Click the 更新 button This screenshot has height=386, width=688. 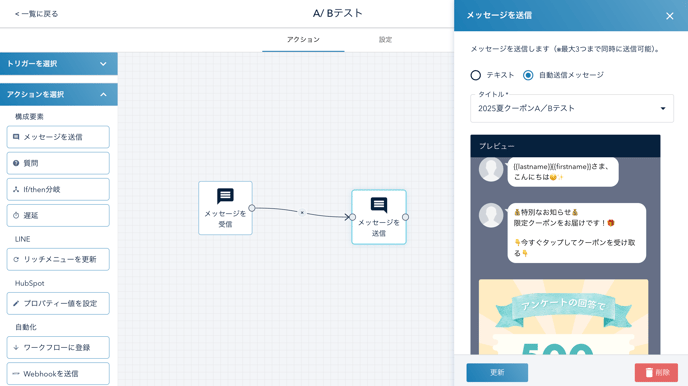(497, 372)
